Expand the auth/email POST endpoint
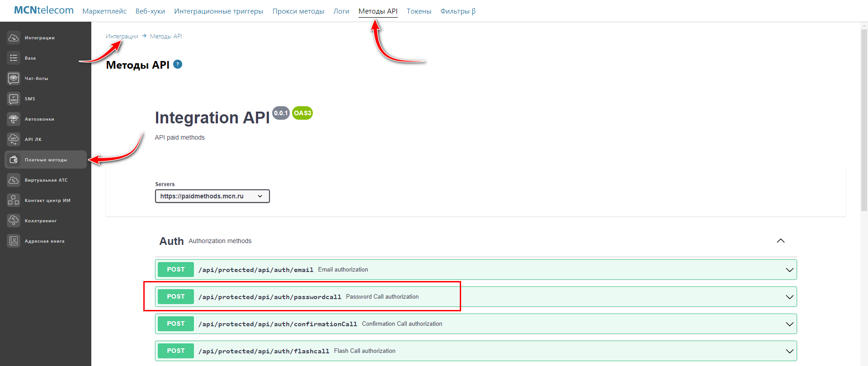The image size is (868, 366). (x=789, y=270)
